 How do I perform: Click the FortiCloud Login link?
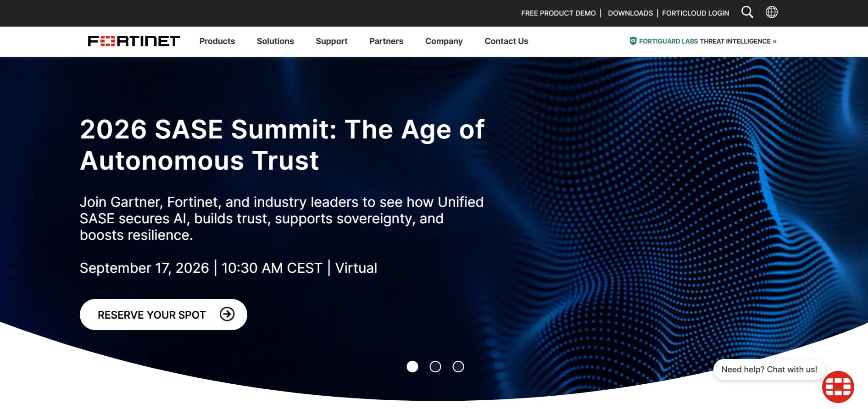click(696, 13)
